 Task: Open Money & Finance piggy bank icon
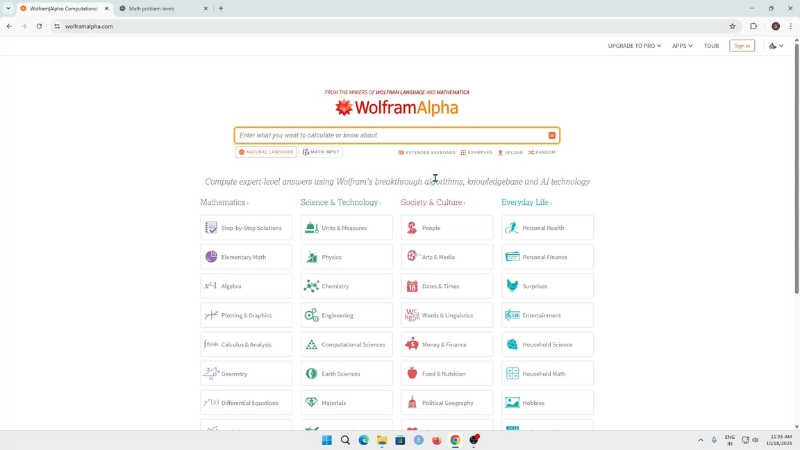pyautogui.click(x=412, y=344)
